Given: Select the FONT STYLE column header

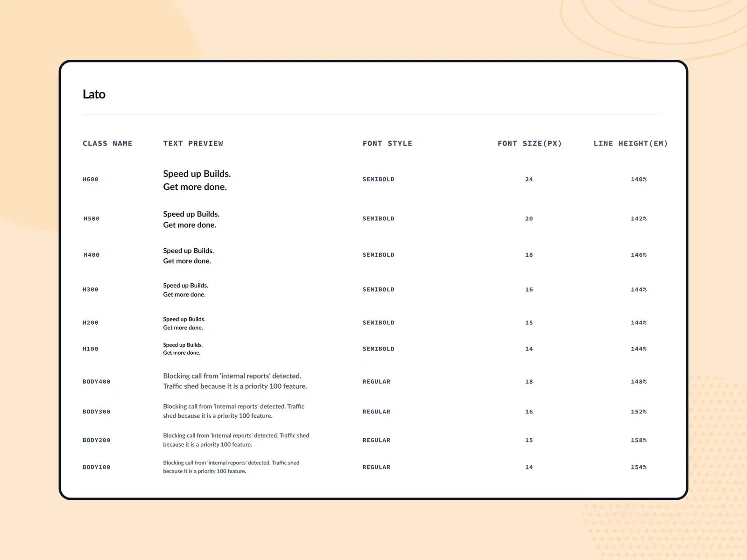Looking at the screenshot, I should [x=388, y=143].
